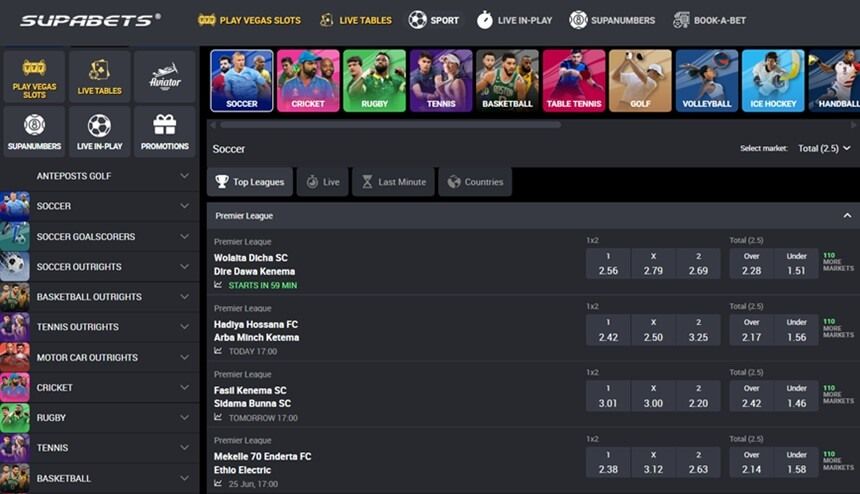The image size is (860, 494).
Task: Pick Over 2.28 for Wolaita Dicha match
Action: pos(751,264)
